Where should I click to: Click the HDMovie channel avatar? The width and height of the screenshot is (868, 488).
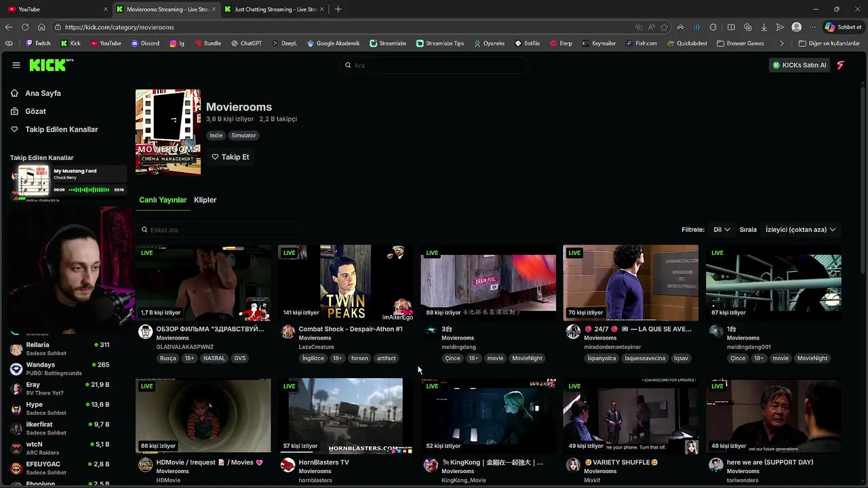coord(145,465)
